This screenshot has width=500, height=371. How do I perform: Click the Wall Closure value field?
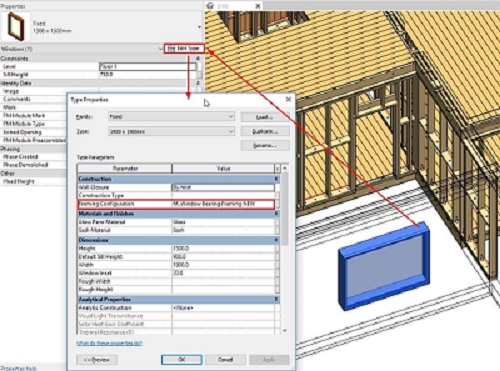(x=223, y=188)
